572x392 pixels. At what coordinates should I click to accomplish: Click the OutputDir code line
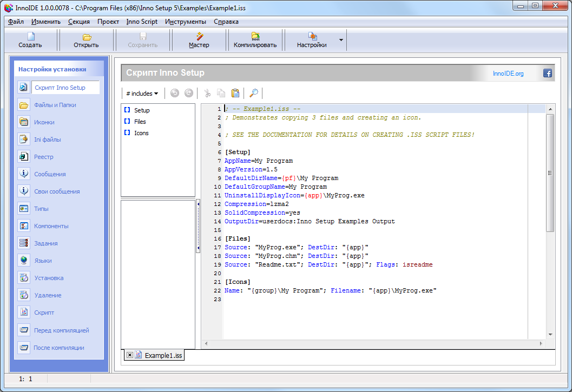click(310, 221)
